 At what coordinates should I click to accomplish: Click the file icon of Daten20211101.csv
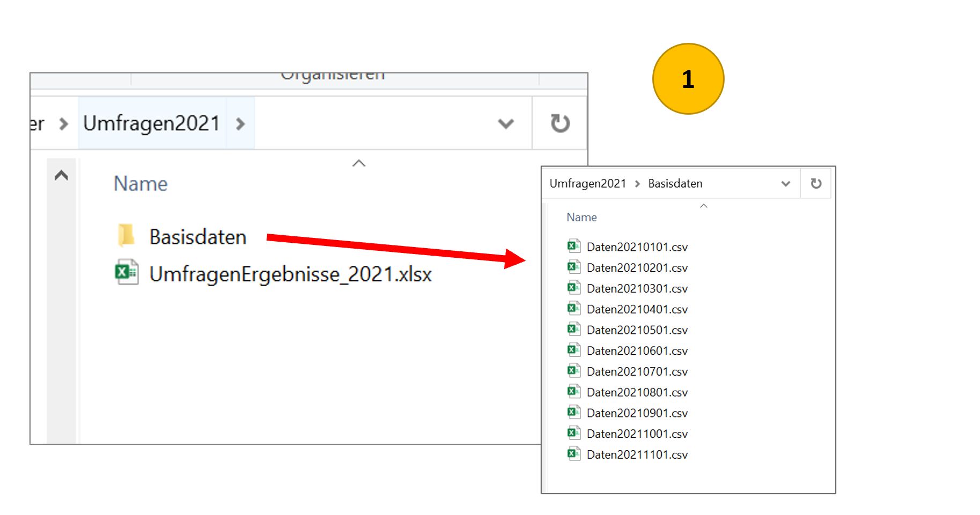[574, 454]
